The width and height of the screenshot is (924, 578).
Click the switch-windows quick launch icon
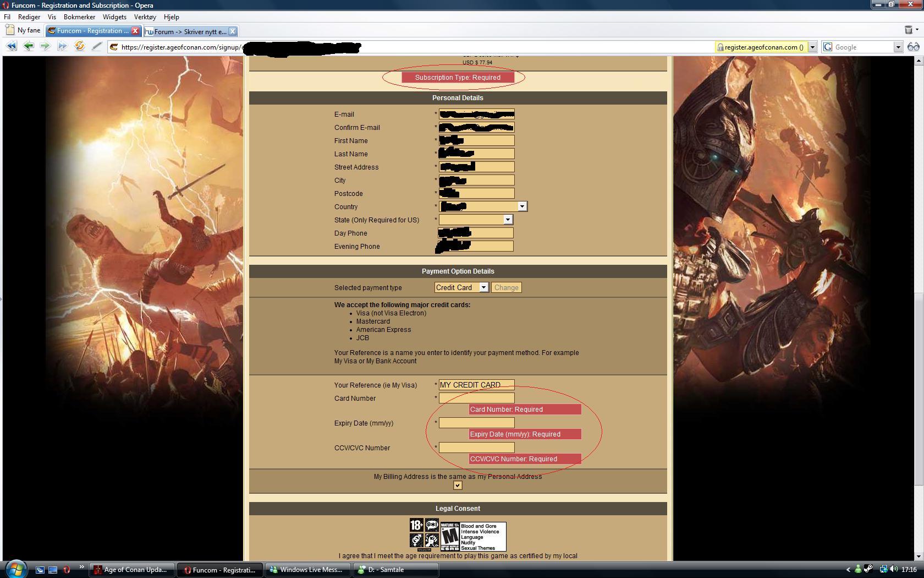(x=40, y=570)
